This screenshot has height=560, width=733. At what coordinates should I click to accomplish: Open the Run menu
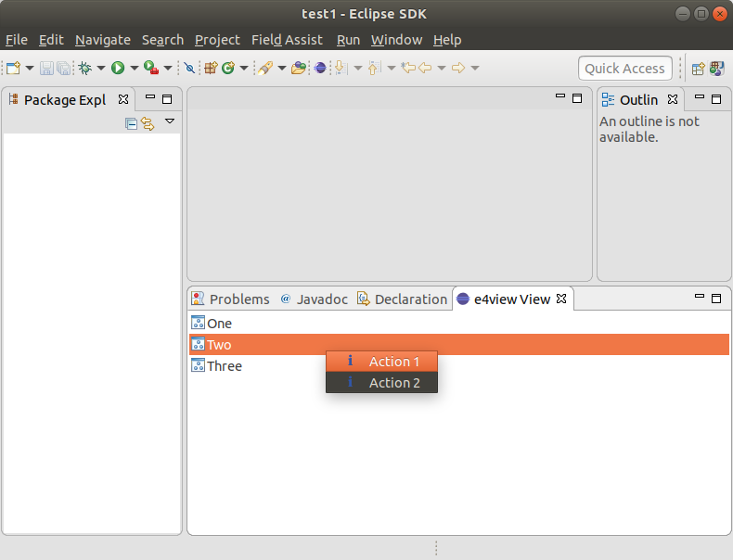pyautogui.click(x=348, y=40)
